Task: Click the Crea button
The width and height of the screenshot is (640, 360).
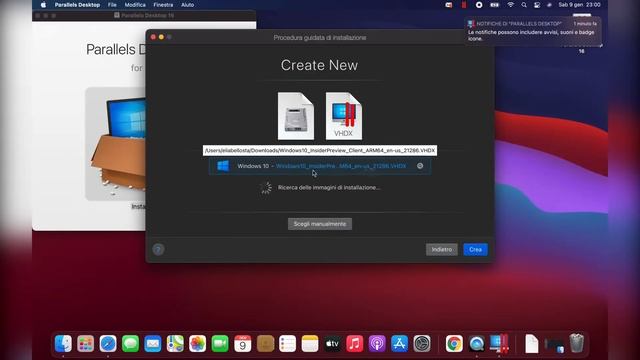Action: [475, 249]
